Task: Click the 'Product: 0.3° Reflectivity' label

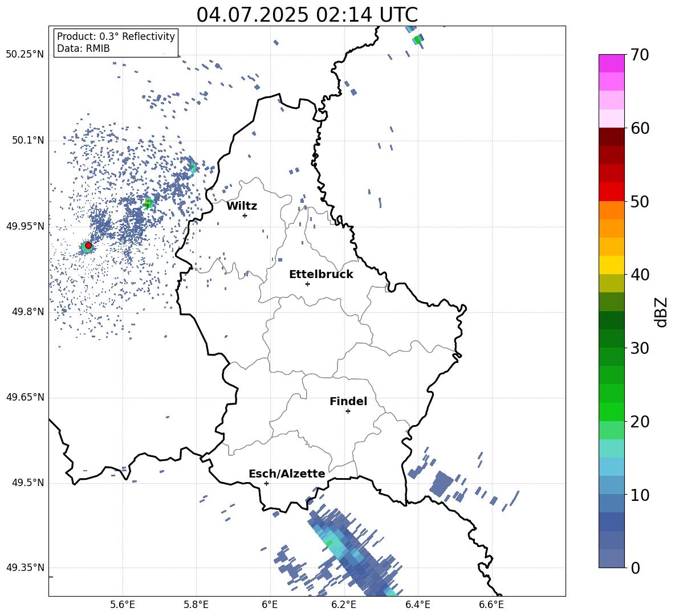Action: click(116, 36)
